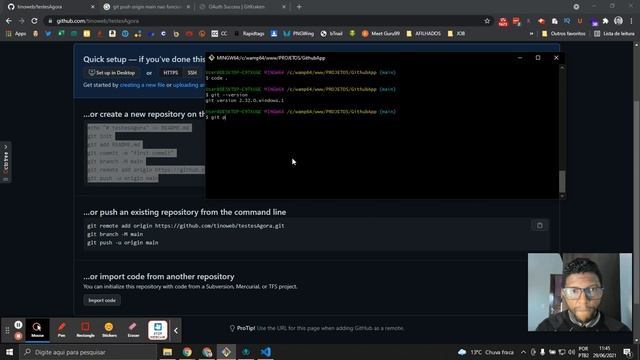Screen dimensions: 640x360
Task: Open Visual Studio Code from the taskbar
Action: pyautogui.click(x=265, y=352)
